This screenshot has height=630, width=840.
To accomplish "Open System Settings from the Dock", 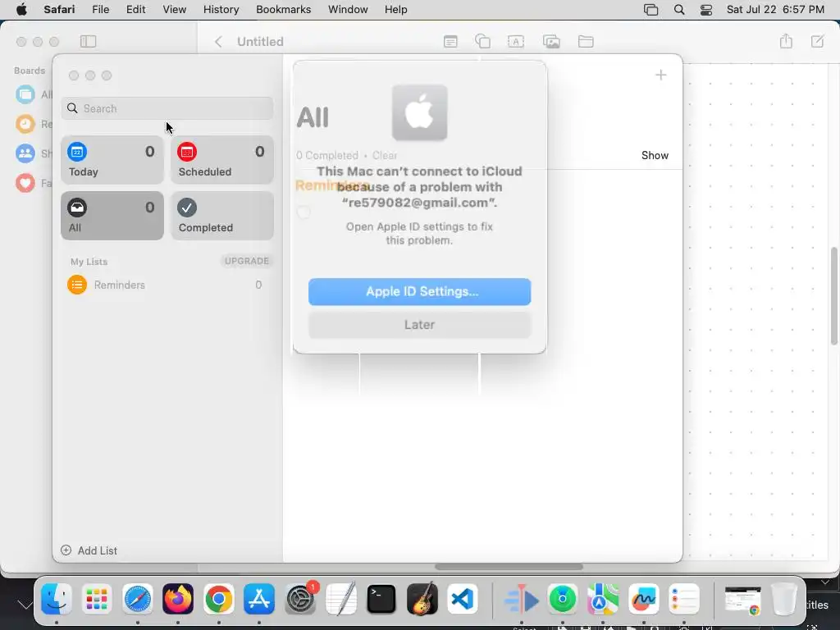I will (300, 599).
